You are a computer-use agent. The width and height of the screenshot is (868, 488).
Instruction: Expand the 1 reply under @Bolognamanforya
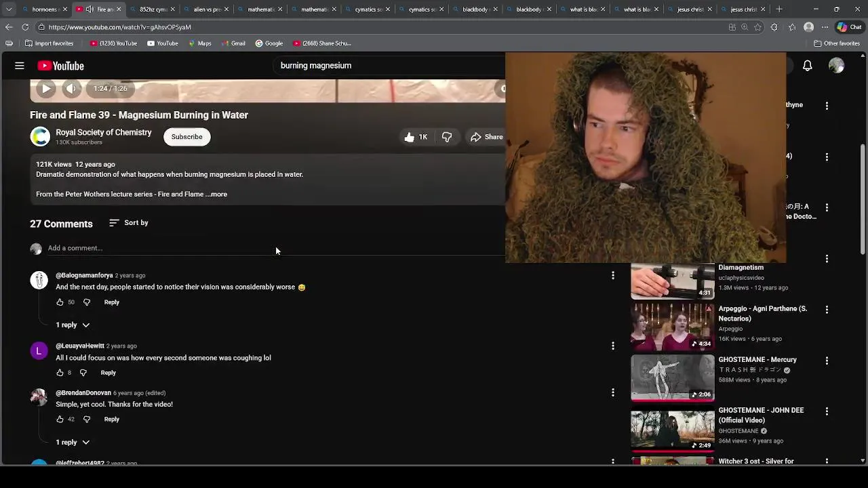click(73, 325)
